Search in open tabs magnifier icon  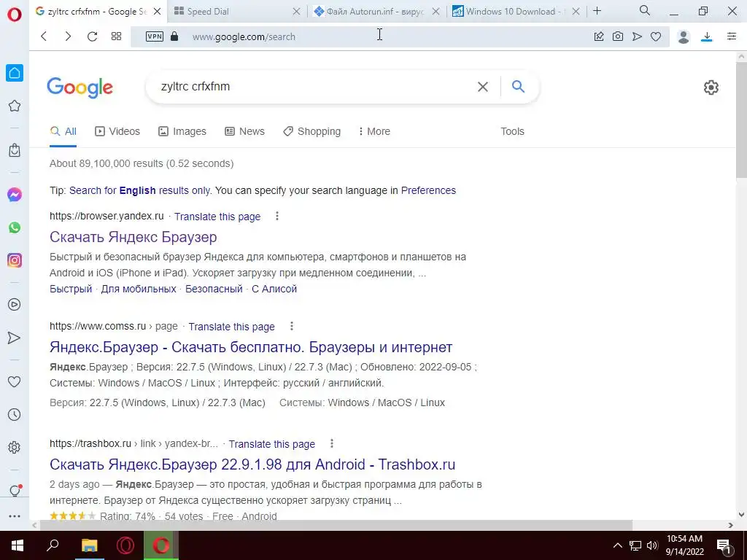point(645,10)
